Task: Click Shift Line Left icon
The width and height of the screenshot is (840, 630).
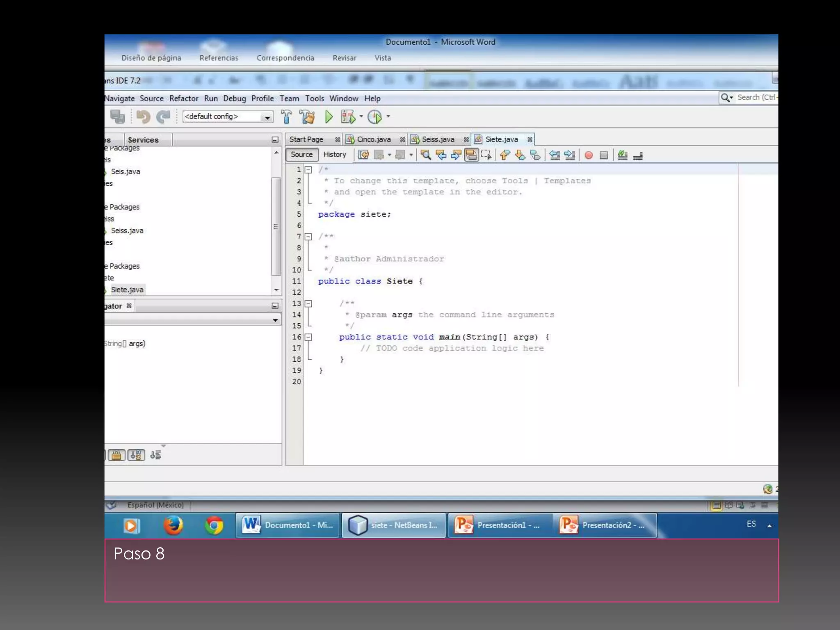Action: coord(555,155)
